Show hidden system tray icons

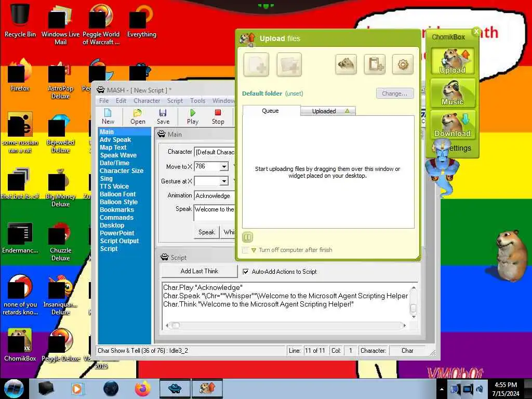(x=442, y=390)
